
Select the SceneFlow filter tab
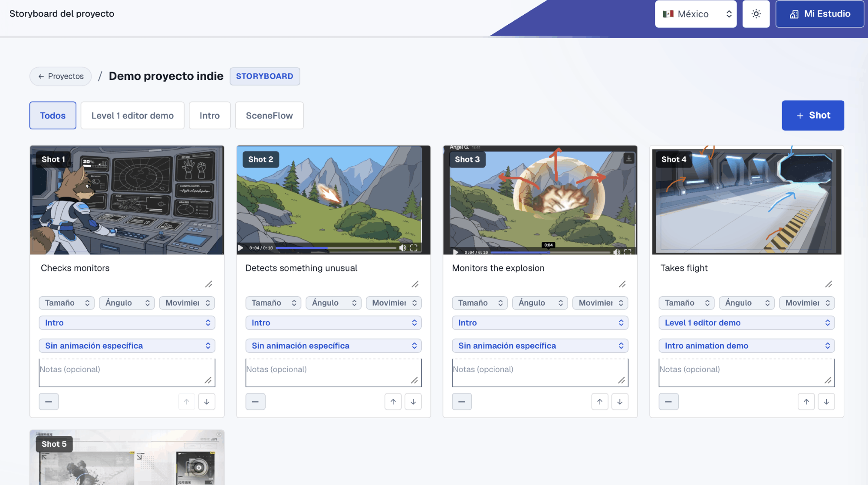[269, 115]
